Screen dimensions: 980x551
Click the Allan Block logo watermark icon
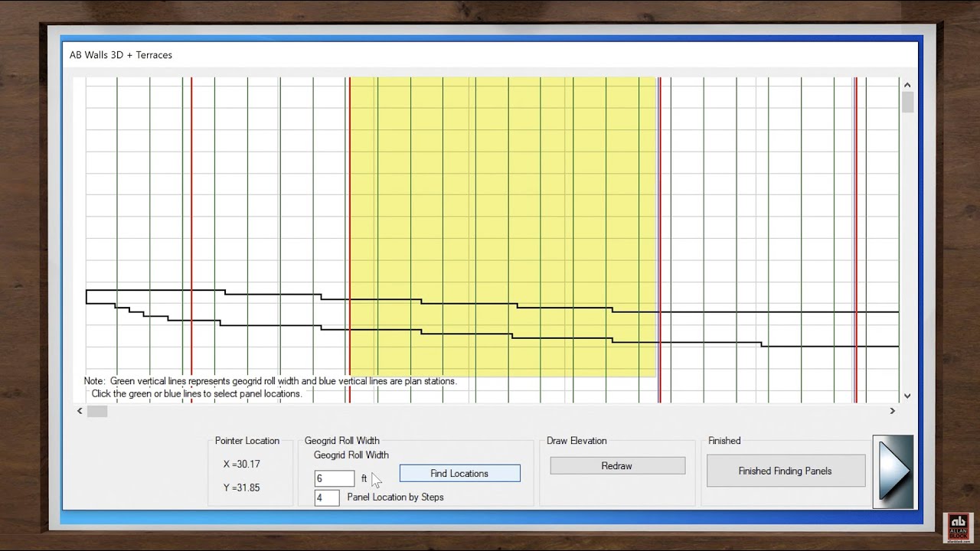(958, 529)
